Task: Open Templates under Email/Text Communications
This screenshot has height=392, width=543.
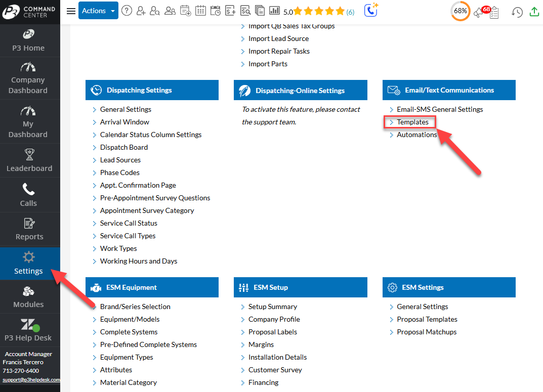Action: [412, 122]
